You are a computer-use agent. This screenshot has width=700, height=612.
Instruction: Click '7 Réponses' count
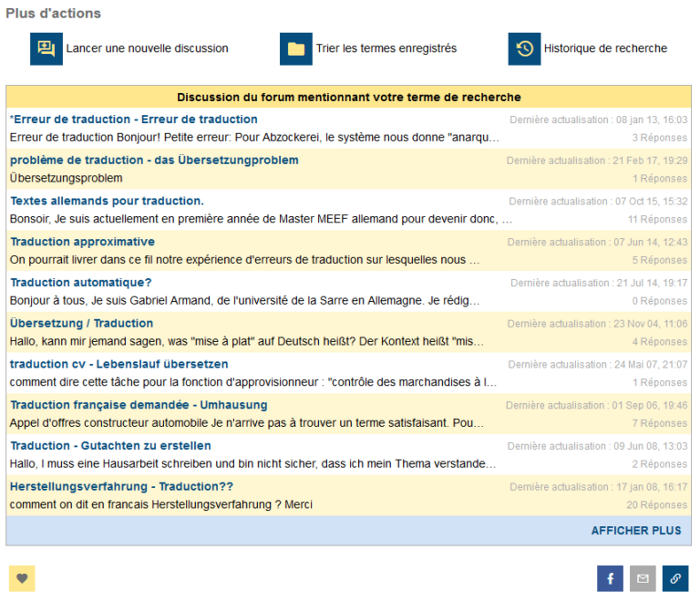(660, 423)
